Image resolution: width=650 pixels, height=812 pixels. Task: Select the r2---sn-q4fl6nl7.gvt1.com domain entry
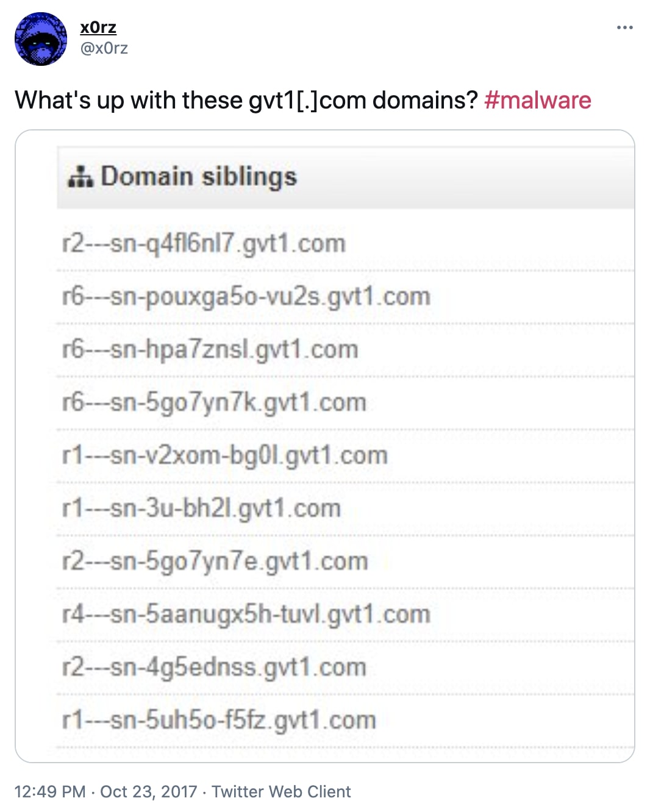coord(204,243)
